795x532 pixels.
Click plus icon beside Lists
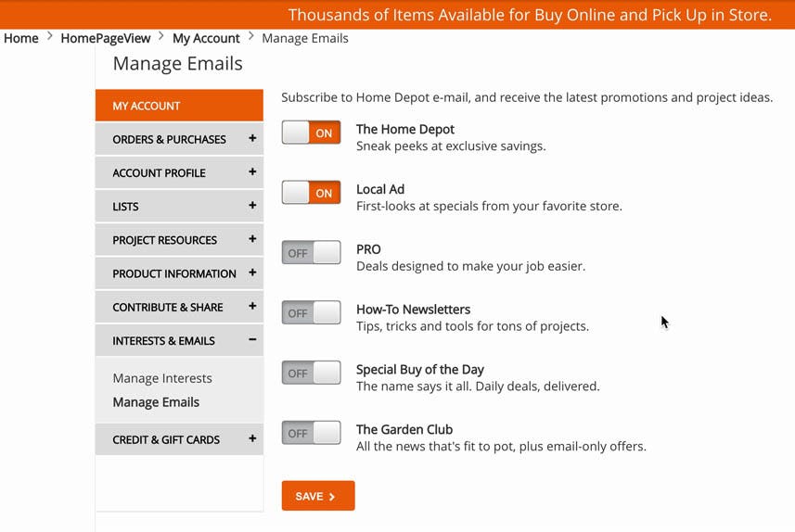(252, 206)
